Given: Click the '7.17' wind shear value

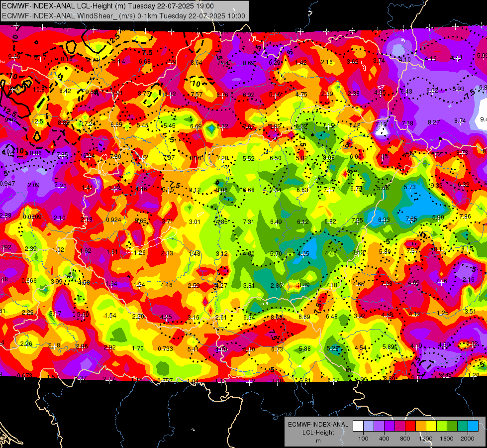Looking at the screenshot, I should click(x=329, y=189).
